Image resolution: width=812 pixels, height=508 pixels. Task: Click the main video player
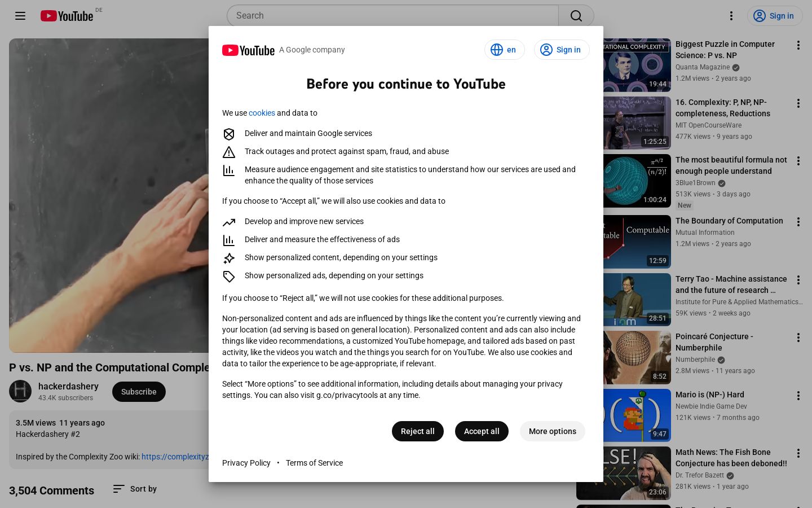[109, 195]
